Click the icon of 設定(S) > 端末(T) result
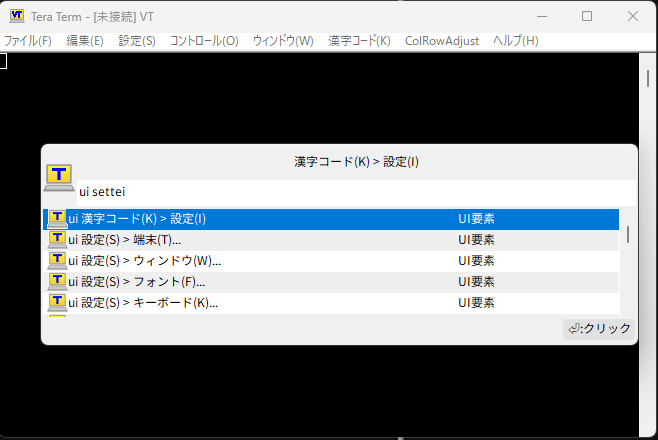The height and width of the screenshot is (440, 658). point(57,239)
